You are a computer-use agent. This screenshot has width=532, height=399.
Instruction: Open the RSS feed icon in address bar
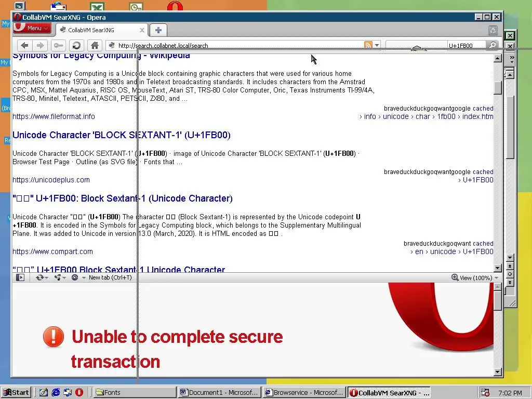(368, 45)
